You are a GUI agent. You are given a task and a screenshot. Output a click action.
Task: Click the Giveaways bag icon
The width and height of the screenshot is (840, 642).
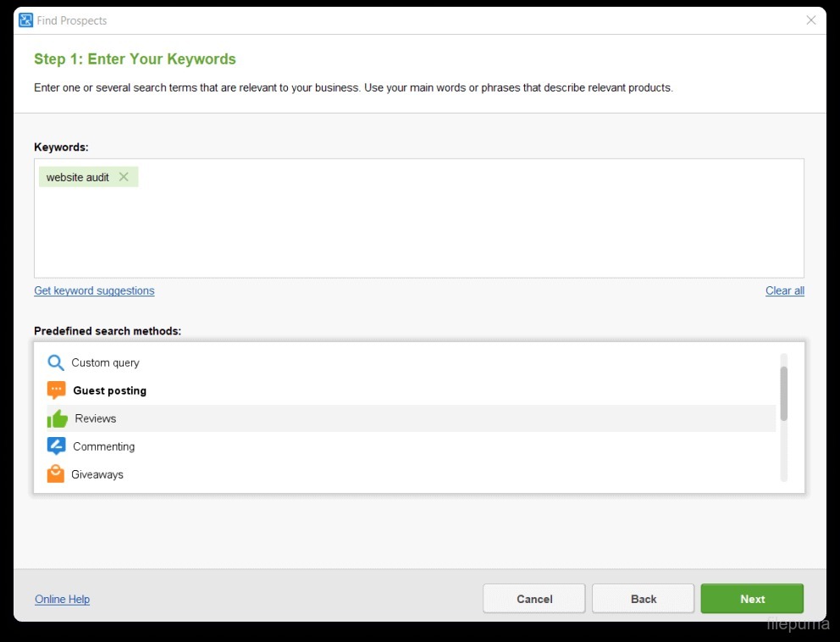[56, 474]
